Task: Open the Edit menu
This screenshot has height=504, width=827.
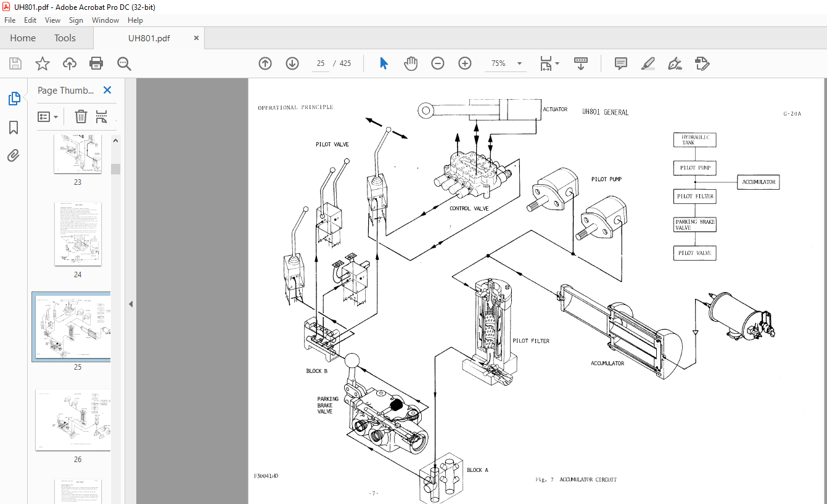Action: (x=30, y=20)
